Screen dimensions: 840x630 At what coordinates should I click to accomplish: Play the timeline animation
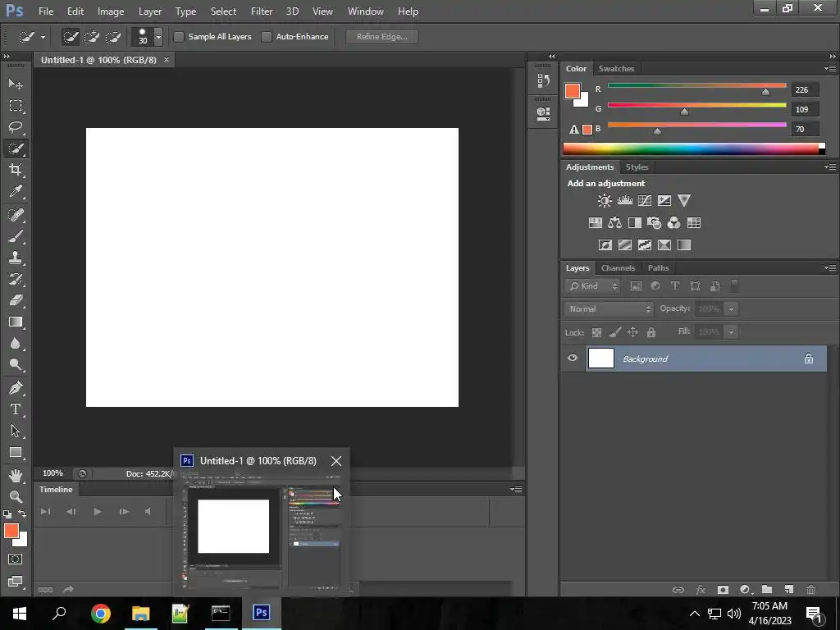[x=97, y=512]
